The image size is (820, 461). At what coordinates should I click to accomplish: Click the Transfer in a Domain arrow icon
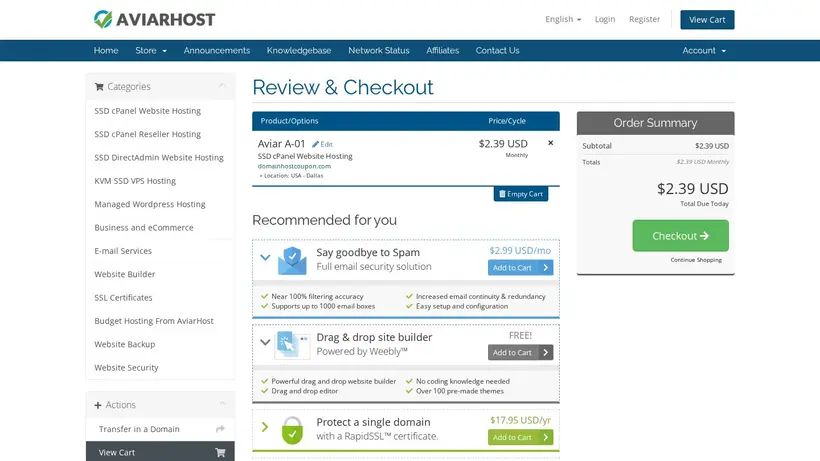point(220,429)
